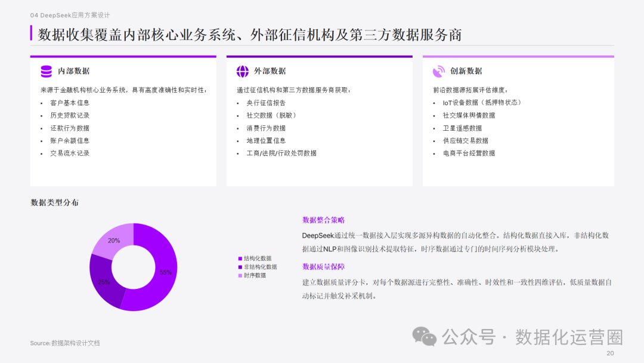The height and width of the screenshot is (363, 644).
Task: Click the 地理位置信息 bullet item
Action: pos(266,140)
